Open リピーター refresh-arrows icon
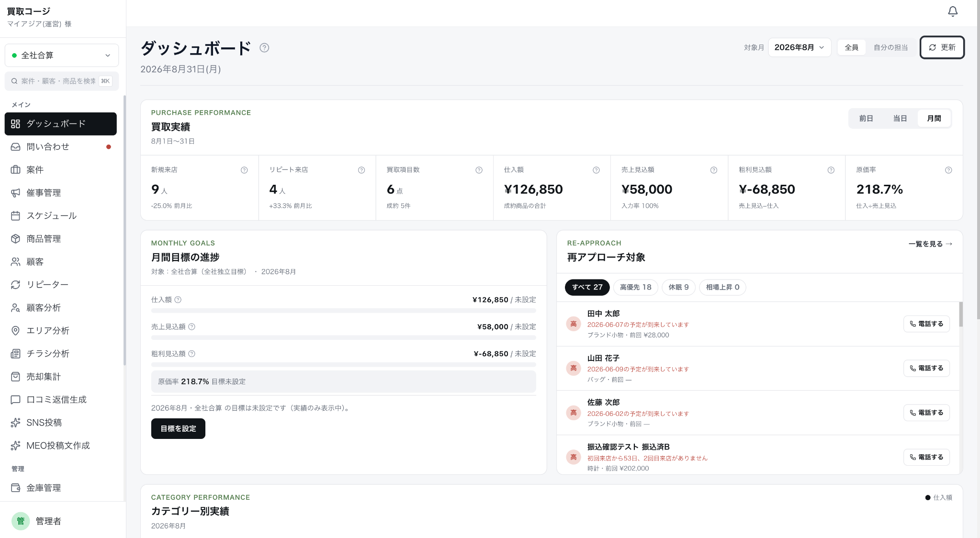980x538 pixels. point(16,285)
